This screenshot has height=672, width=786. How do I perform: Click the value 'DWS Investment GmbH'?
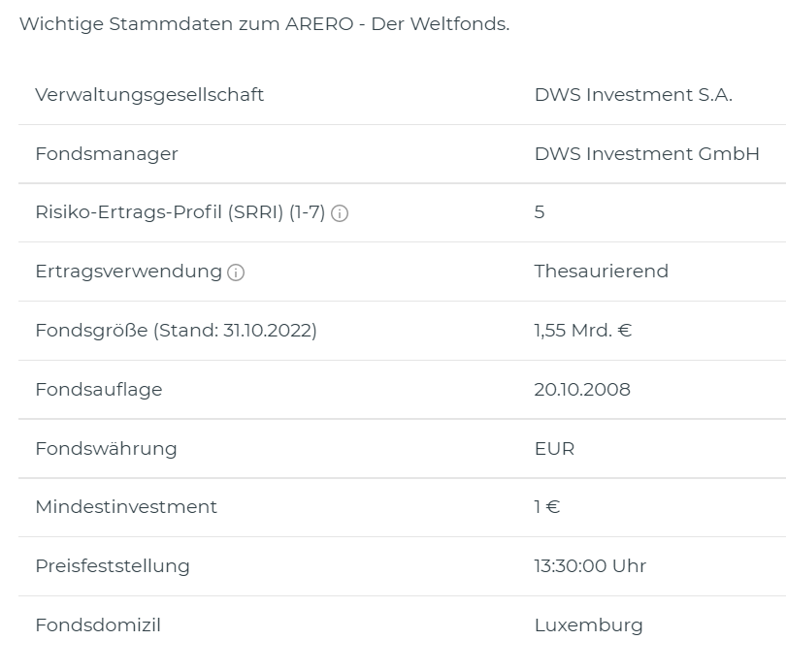[x=646, y=153]
